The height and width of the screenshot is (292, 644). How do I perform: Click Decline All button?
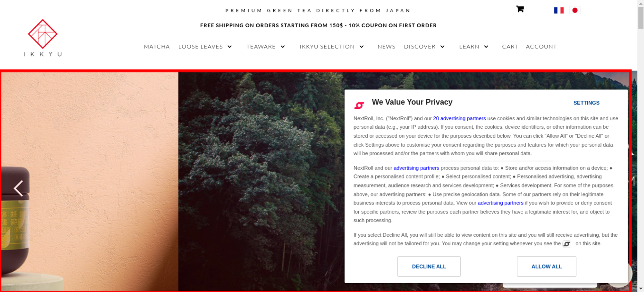tap(429, 266)
